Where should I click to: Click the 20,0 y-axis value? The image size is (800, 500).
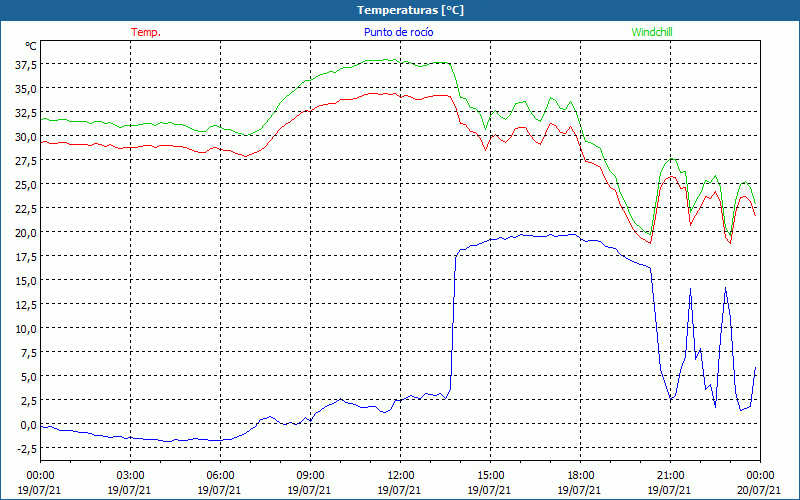[x=27, y=232]
